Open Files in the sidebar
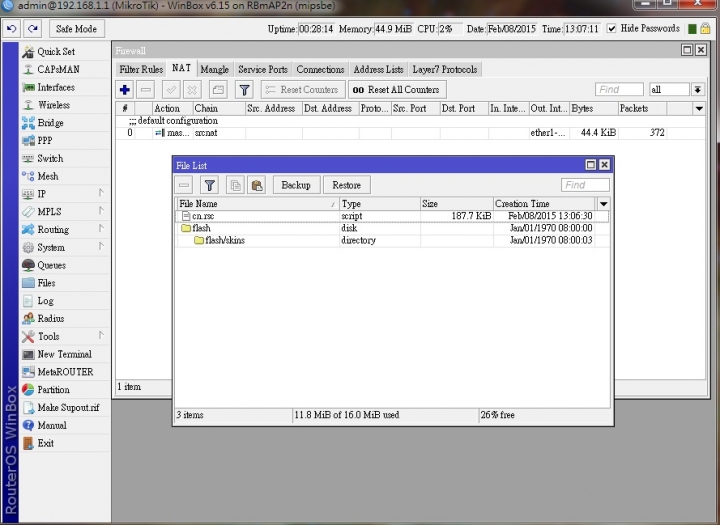Screen dimensions: 720x525 point(65,283)
